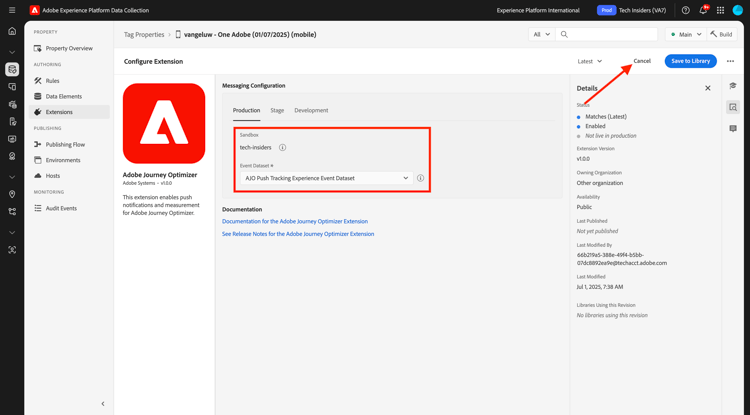Open Data Elements in the sidebar
The height and width of the screenshot is (415, 750).
pyautogui.click(x=69, y=96)
